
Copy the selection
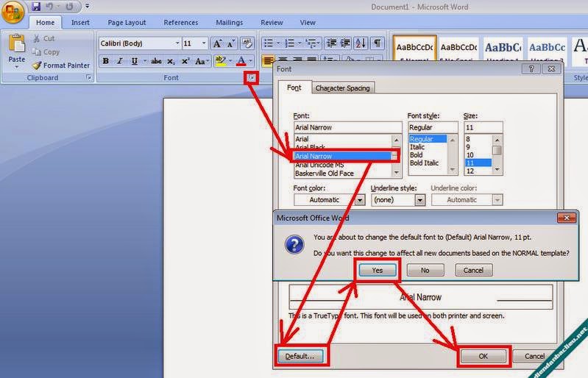pos(46,51)
